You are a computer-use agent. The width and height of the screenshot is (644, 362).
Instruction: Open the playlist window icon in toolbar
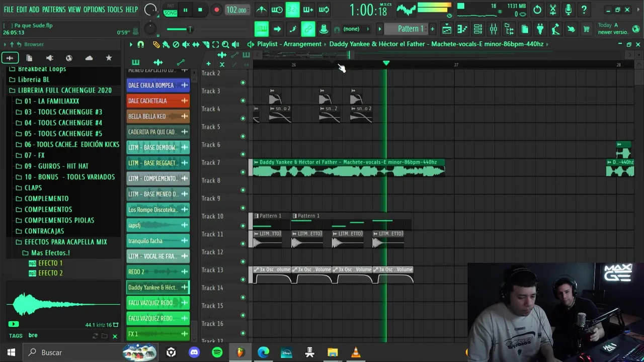(447, 29)
